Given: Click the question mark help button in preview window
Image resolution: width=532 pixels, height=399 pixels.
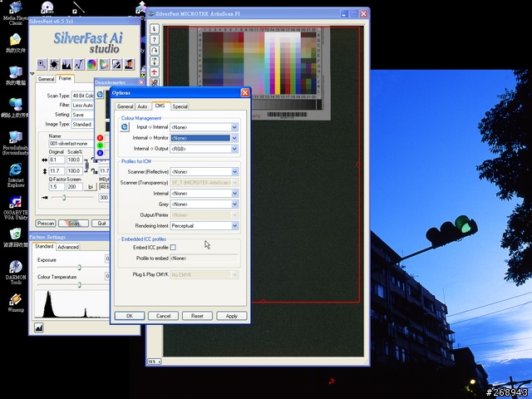Looking at the screenshot, I should click(155, 40).
